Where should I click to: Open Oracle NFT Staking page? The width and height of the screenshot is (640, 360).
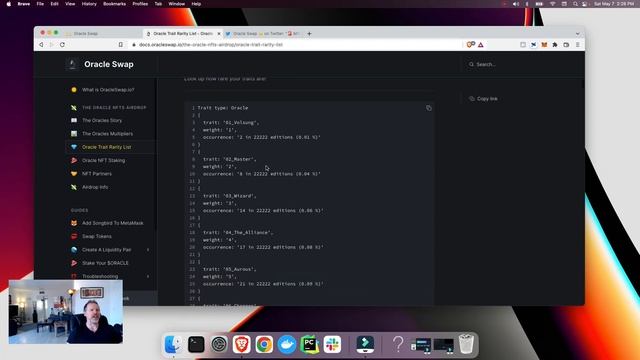(x=104, y=160)
